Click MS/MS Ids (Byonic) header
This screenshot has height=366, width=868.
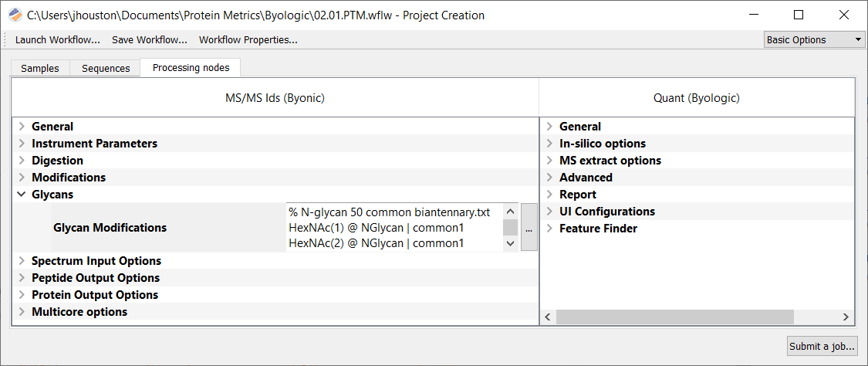click(275, 99)
